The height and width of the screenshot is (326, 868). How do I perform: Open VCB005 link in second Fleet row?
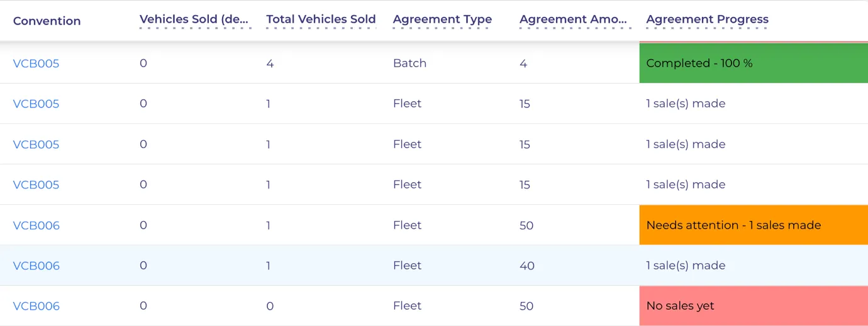coord(36,144)
